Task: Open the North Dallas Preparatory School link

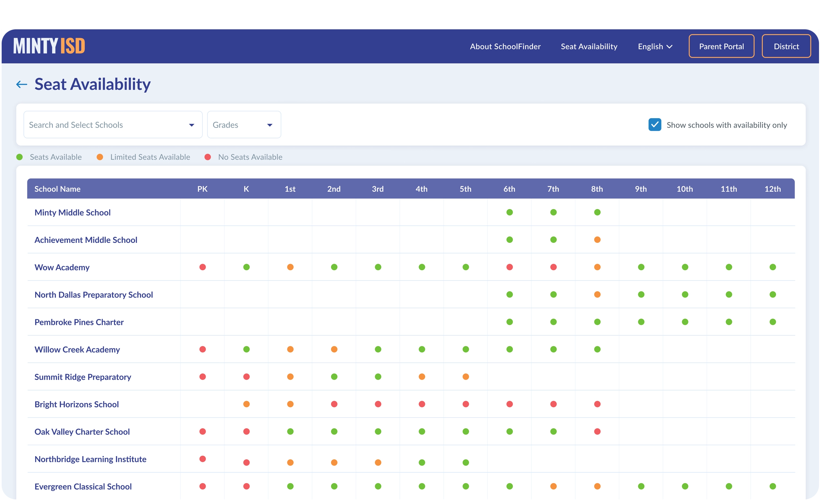Action: coord(94,295)
